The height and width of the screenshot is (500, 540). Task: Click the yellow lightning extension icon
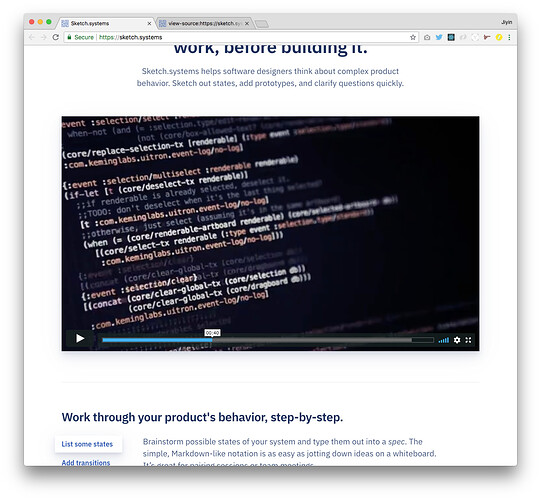click(x=499, y=37)
